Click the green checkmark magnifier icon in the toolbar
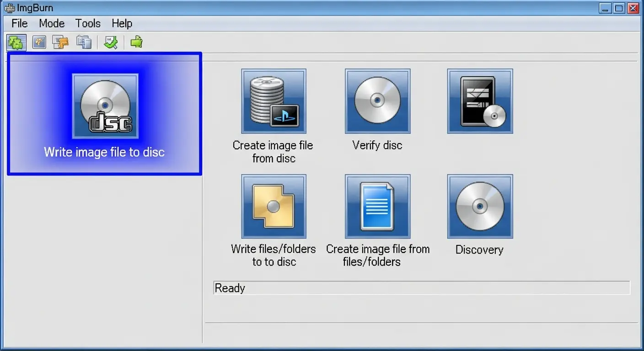The height and width of the screenshot is (351, 644). click(x=111, y=43)
